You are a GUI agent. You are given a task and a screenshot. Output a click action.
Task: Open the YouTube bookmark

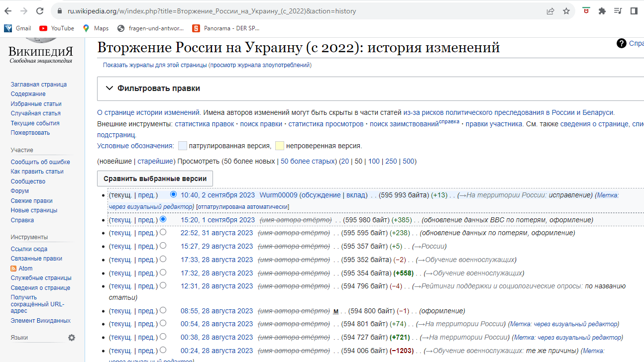57,28
